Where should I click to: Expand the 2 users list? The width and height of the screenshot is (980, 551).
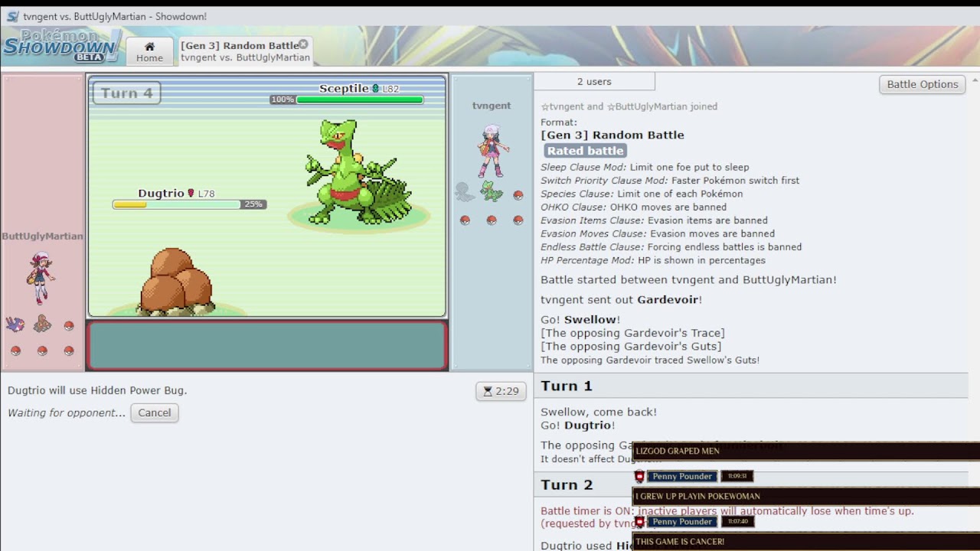594,81
